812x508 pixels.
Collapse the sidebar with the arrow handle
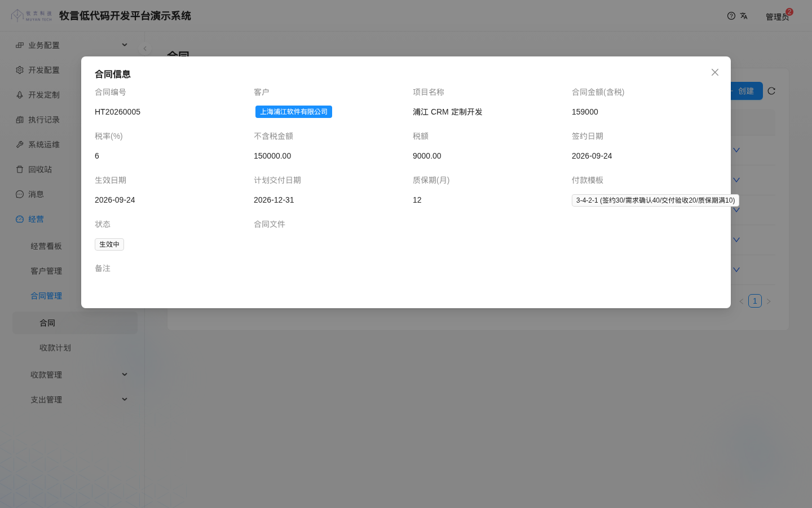tap(145, 49)
